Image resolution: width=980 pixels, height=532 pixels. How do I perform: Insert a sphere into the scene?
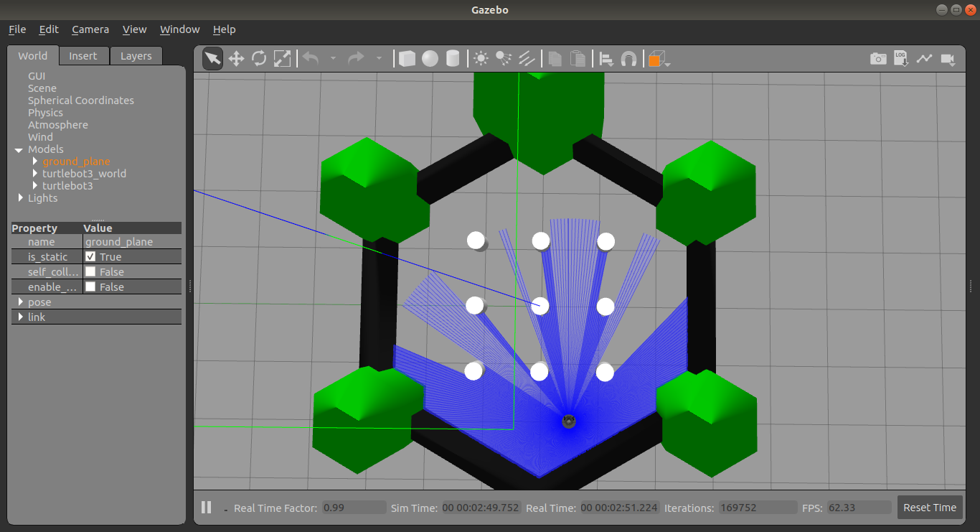click(429, 58)
